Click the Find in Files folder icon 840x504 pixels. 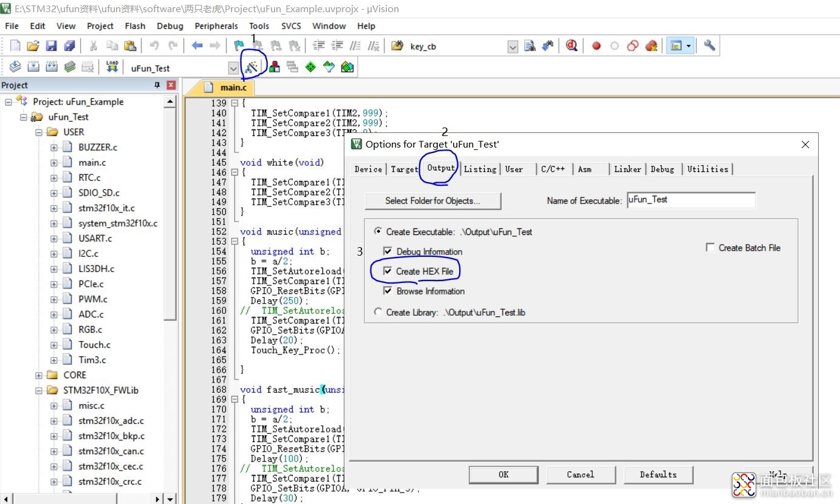[398, 46]
